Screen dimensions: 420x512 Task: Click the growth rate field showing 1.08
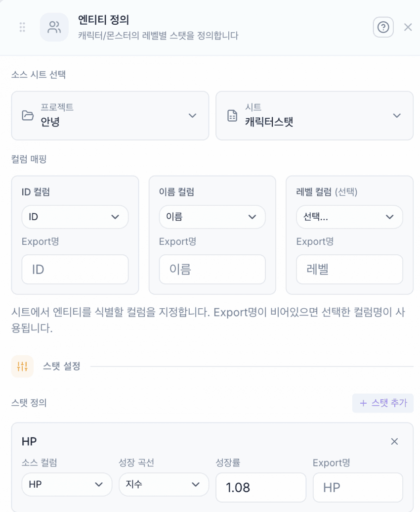[260, 488]
